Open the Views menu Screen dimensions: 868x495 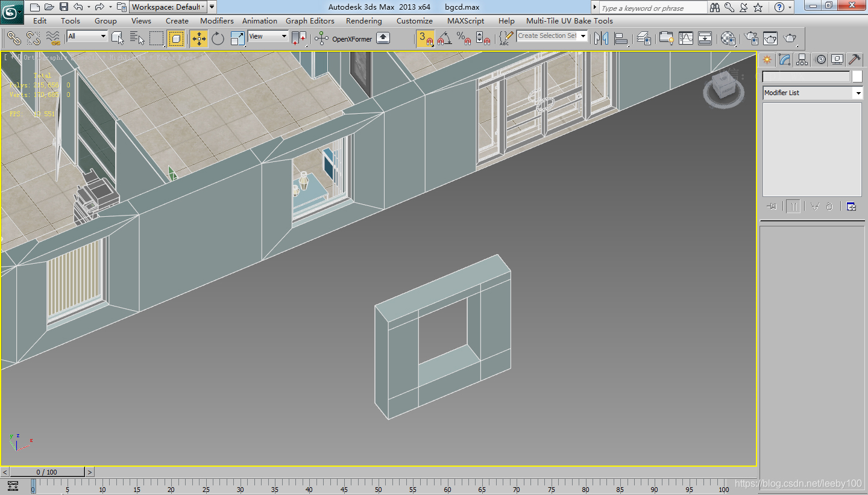point(141,20)
